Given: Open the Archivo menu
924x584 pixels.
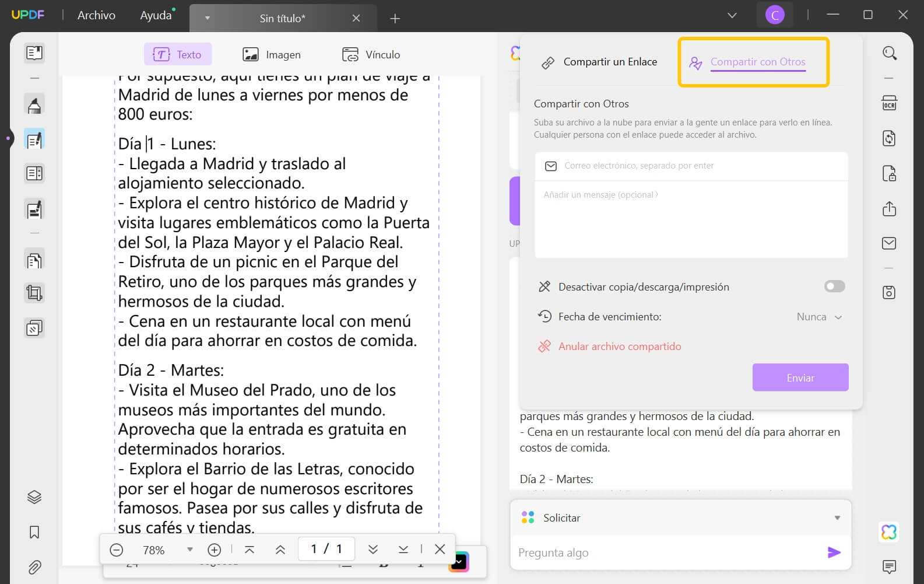Looking at the screenshot, I should click(96, 15).
